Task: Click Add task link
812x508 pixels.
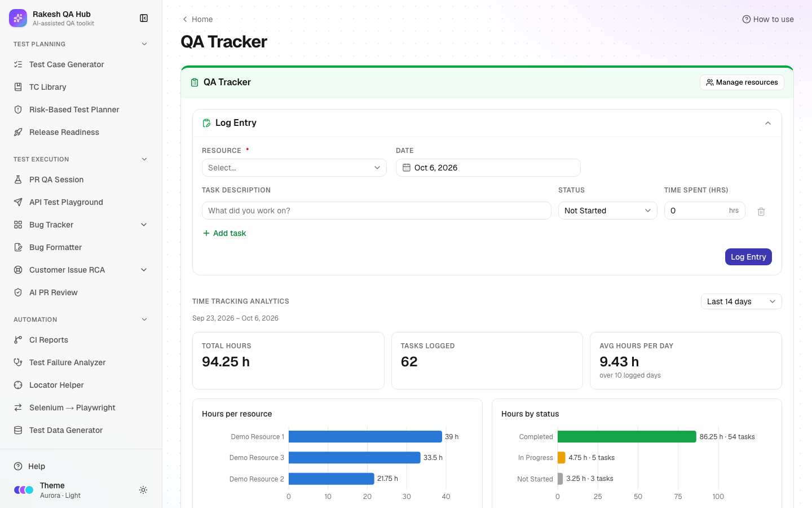Action: [224, 233]
